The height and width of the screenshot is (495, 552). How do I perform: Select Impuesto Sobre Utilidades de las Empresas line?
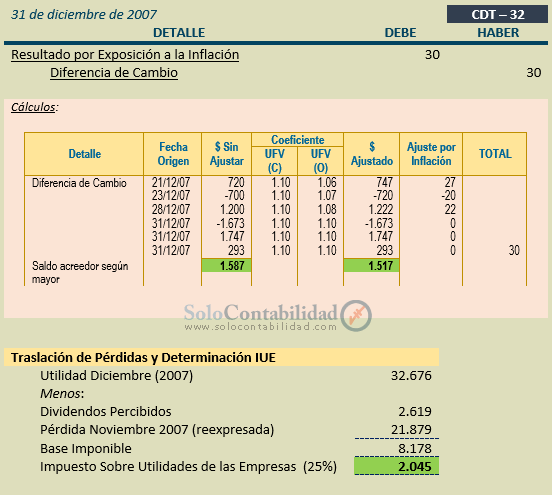188,466
